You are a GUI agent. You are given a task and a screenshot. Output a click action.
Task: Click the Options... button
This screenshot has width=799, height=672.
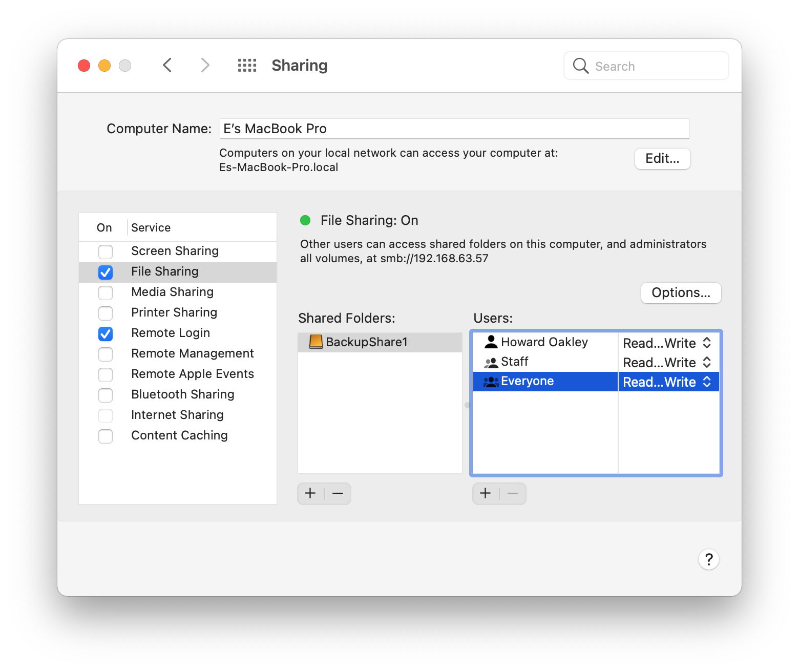[681, 292]
